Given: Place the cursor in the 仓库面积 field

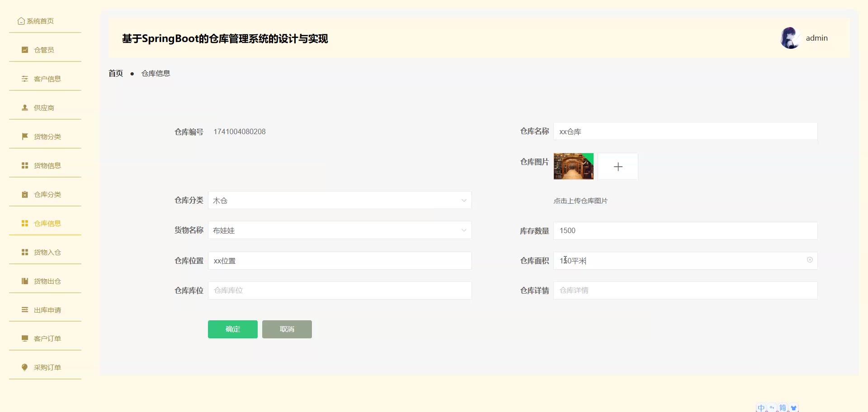Looking at the screenshot, I should (x=685, y=261).
